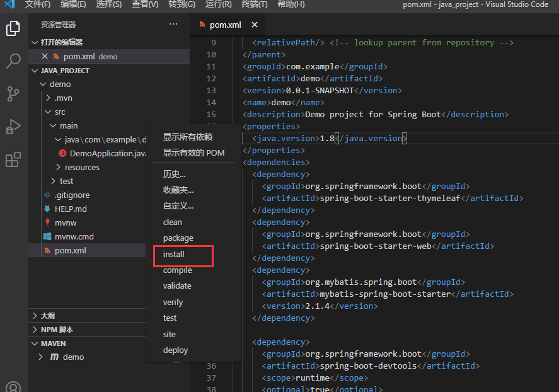Click the .gitignore file icon

pos(47,195)
